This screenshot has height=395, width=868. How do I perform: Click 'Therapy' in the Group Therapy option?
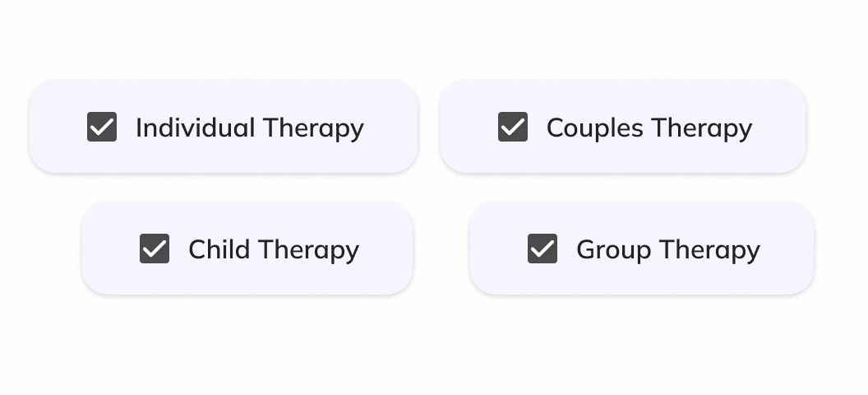709,249
